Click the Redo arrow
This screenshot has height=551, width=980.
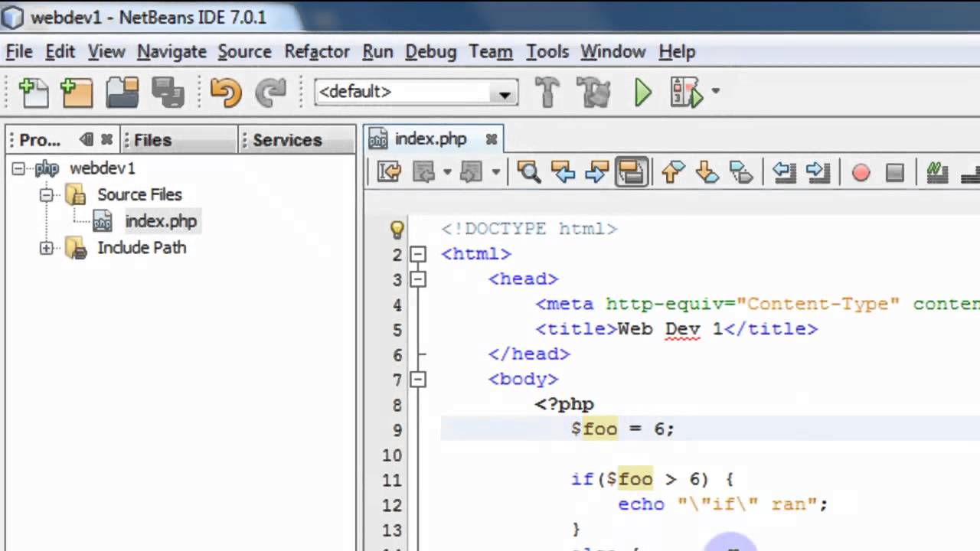[269, 93]
